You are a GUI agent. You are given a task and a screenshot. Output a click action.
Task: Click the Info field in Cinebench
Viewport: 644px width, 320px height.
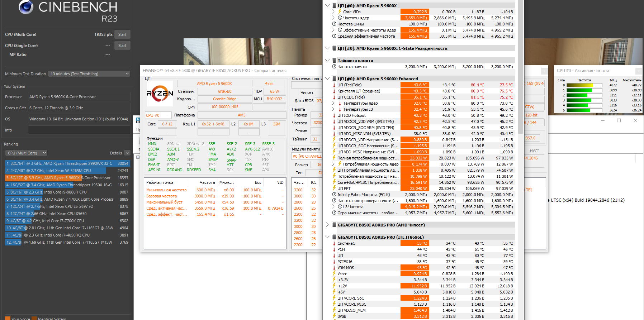79,130
